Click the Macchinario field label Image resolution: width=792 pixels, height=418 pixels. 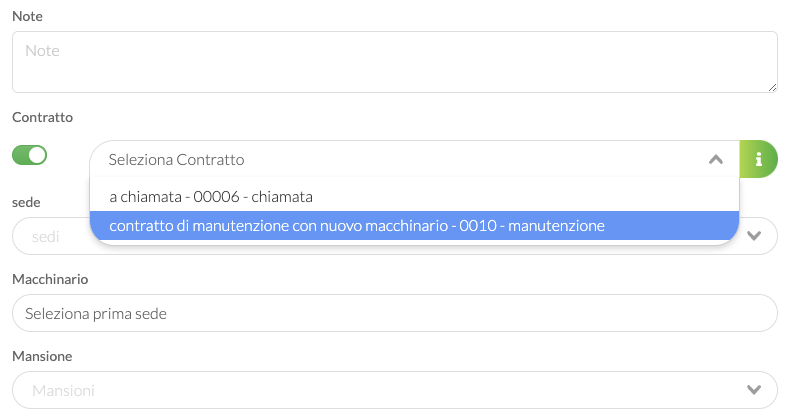pyautogui.click(x=50, y=279)
